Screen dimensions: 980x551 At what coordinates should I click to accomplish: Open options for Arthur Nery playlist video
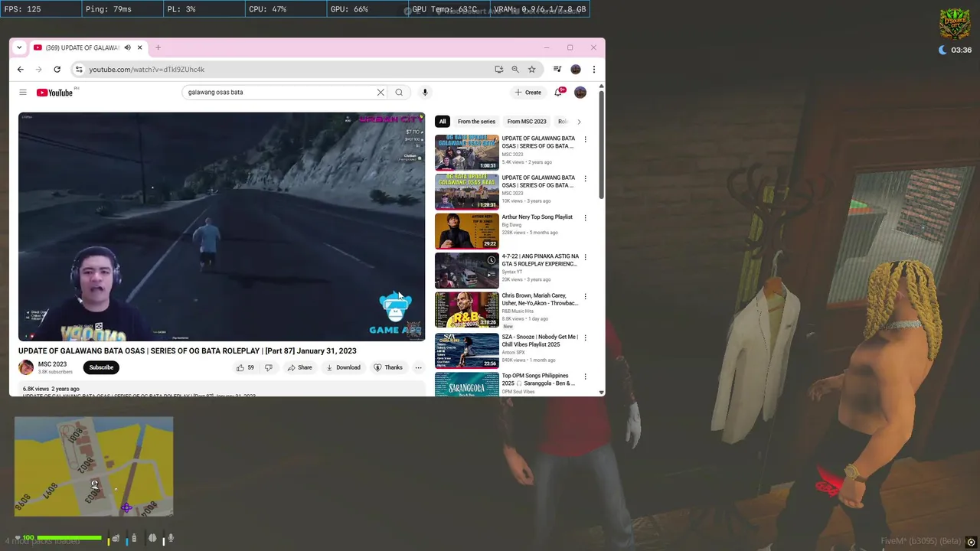[x=586, y=217]
